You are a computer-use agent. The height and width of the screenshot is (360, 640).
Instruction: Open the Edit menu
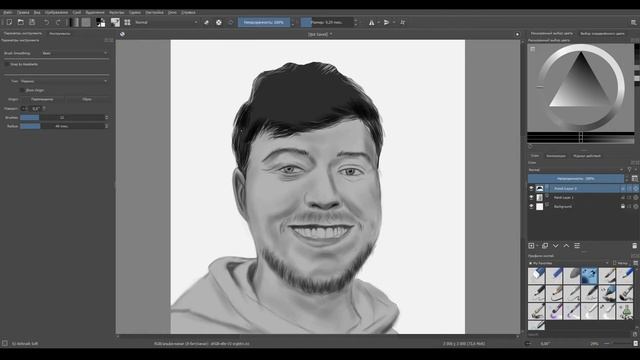pos(23,12)
